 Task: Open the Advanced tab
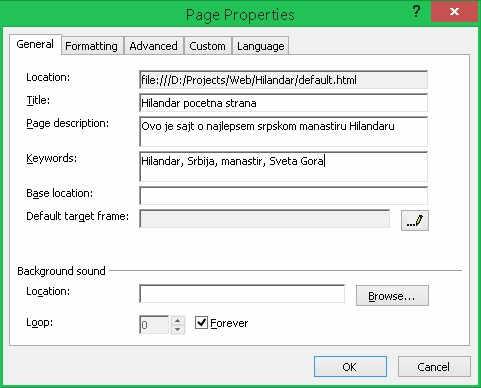point(153,46)
